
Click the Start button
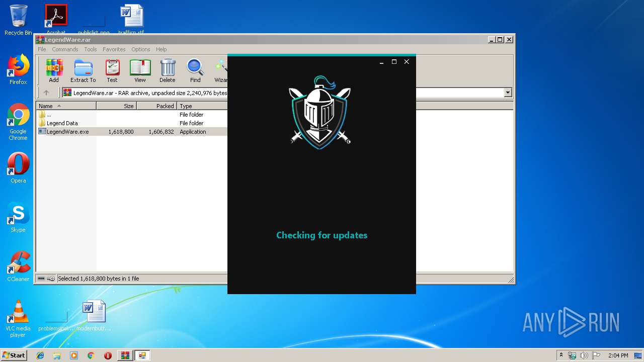14,355
